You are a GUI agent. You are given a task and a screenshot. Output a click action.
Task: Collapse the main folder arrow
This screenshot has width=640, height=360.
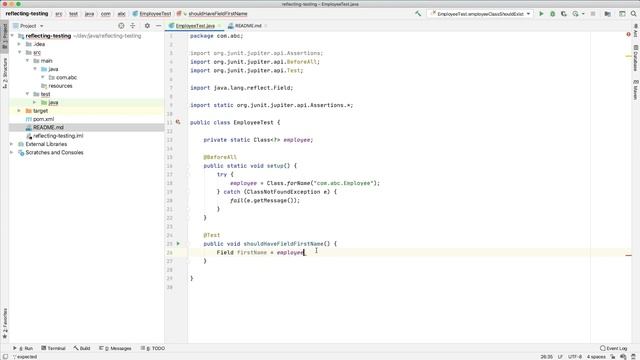tap(27, 61)
